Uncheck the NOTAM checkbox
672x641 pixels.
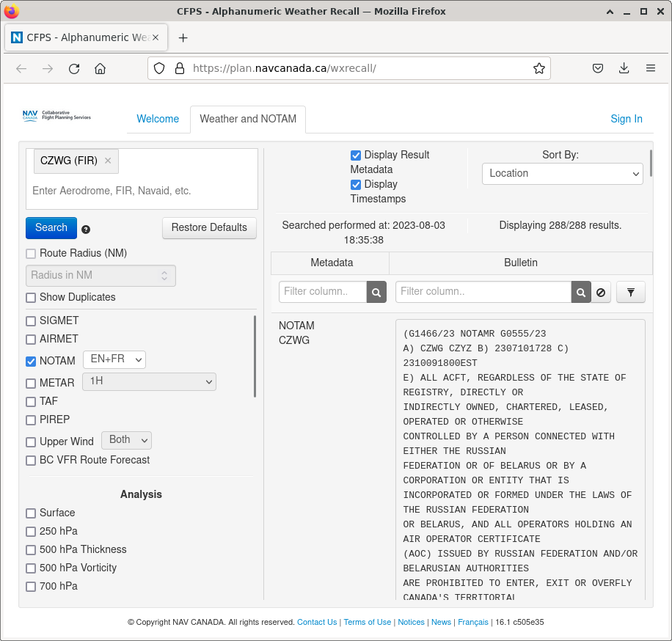[31, 361]
